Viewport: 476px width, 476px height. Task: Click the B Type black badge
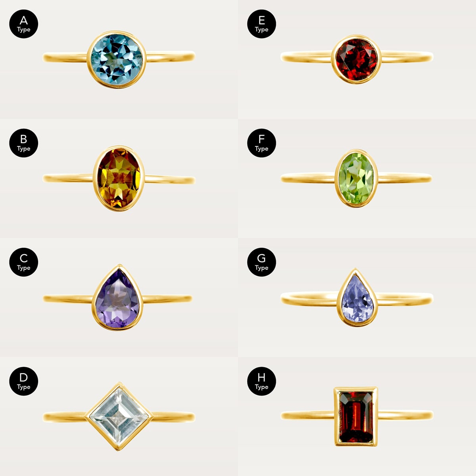(x=24, y=143)
